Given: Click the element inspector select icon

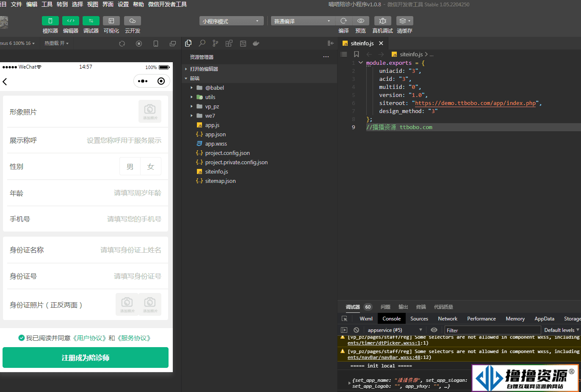Looking at the screenshot, I should click(x=345, y=319).
